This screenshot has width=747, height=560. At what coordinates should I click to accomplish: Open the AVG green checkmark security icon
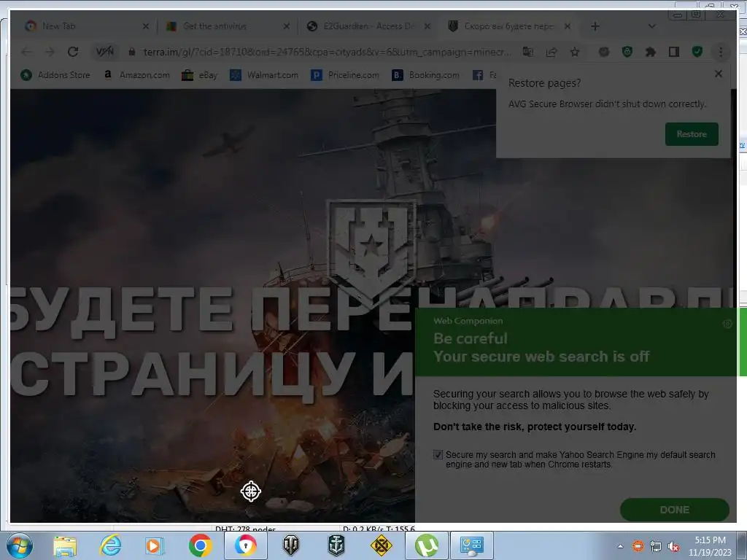697,52
